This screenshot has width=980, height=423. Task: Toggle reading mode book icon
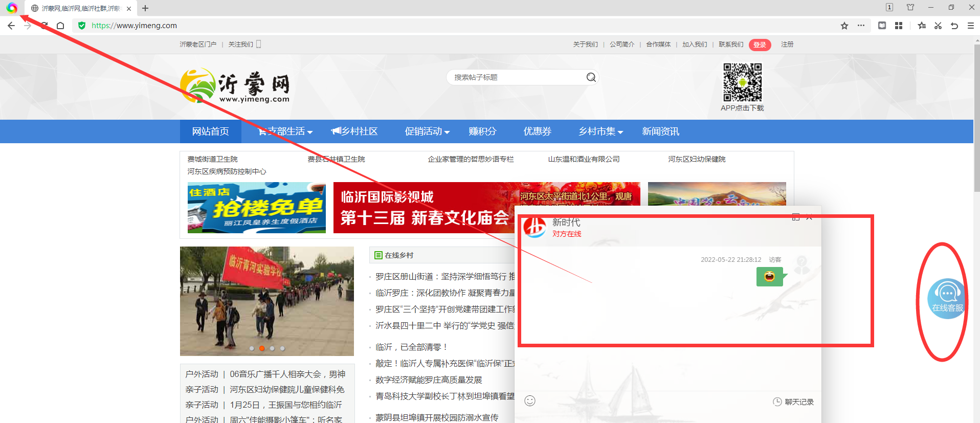[x=882, y=26]
